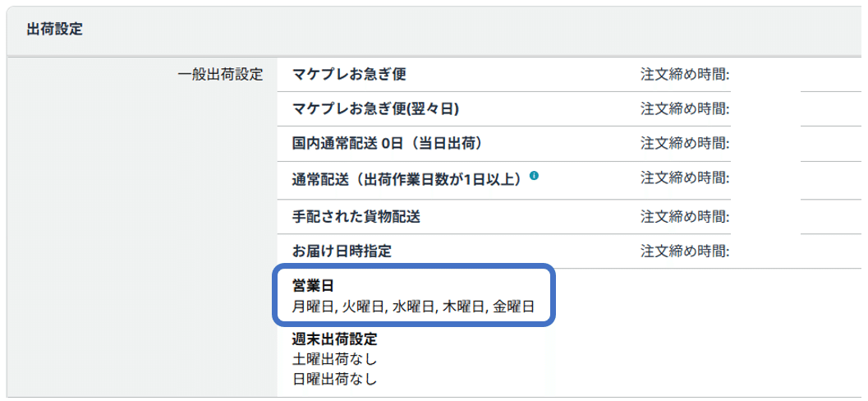
Task: Click 注文締め時間 for マケプレお急ぎ便 row
Action: coord(685,75)
